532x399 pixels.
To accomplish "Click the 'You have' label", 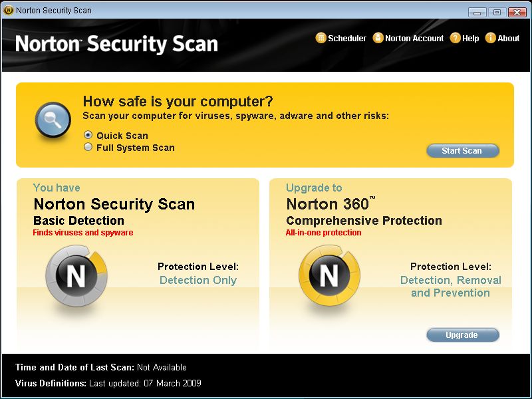I will (x=57, y=188).
